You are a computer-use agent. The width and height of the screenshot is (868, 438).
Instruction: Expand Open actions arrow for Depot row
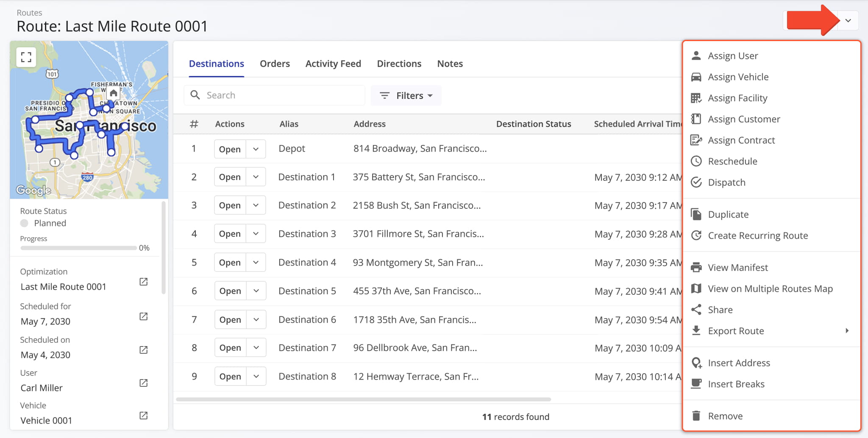(256, 149)
